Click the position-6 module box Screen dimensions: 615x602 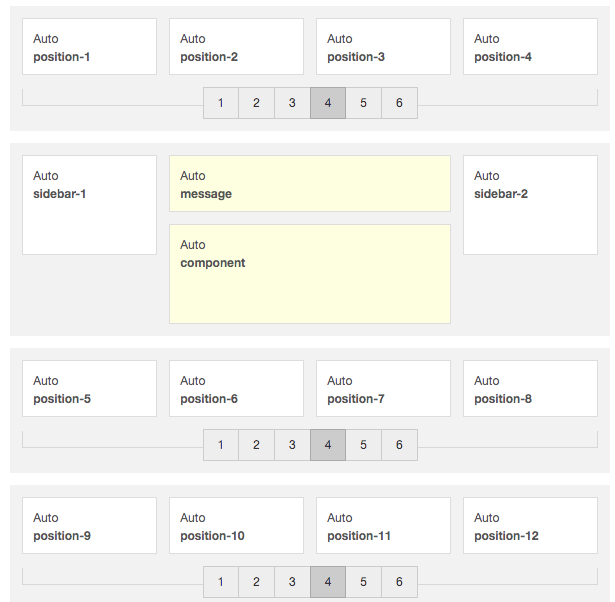[236, 389]
